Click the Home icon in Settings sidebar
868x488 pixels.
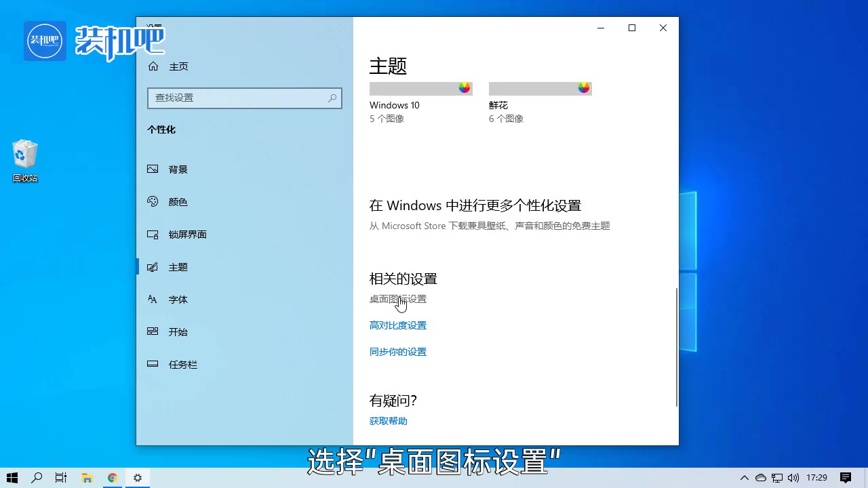pyautogui.click(x=153, y=66)
